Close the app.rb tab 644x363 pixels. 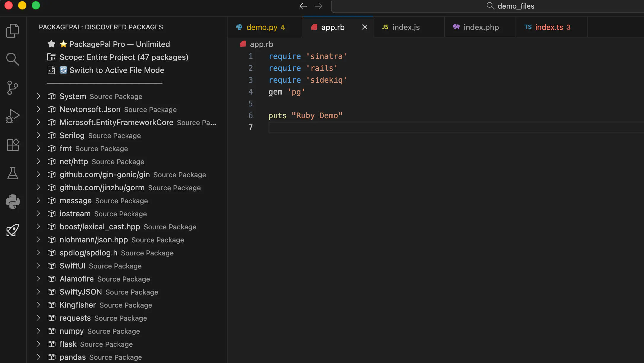(365, 27)
